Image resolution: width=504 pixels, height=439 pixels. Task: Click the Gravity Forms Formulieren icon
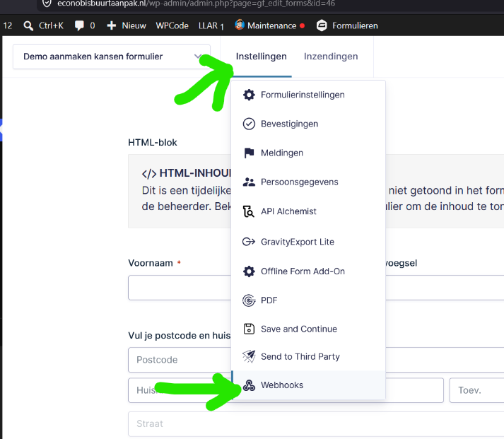pos(322,25)
